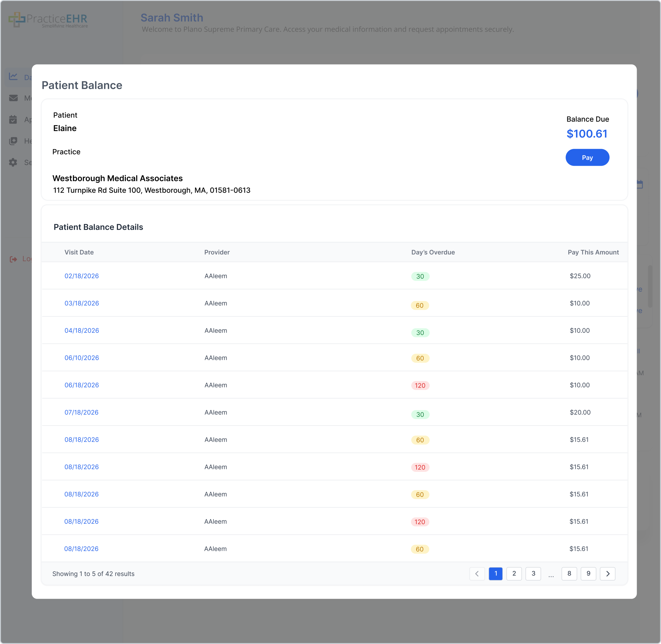Click the blue Pay button
This screenshot has width=661, height=644.
tap(587, 158)
